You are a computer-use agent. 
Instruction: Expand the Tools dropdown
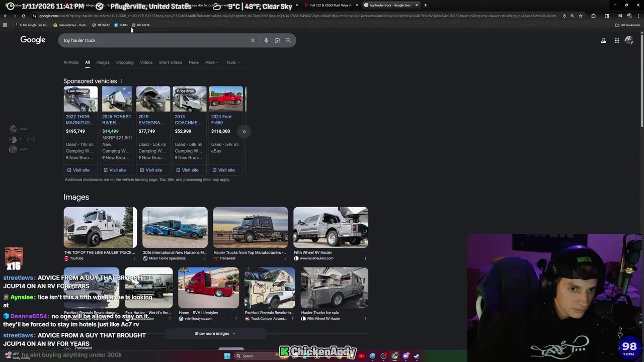click(x=233, y=62)
